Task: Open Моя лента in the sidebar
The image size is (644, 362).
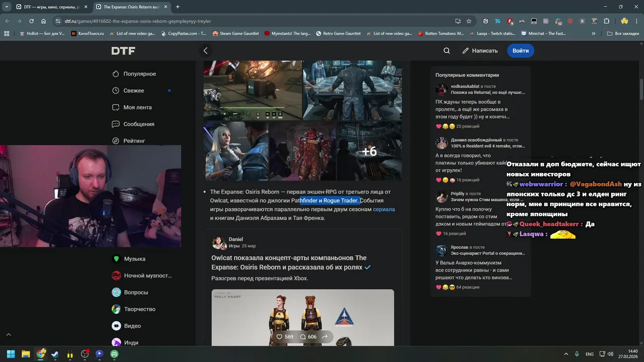Action: [x=131, y=108]
